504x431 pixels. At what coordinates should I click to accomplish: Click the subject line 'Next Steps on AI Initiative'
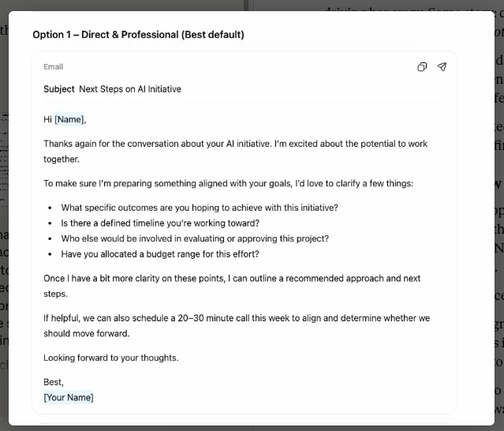pyautogui.click(x=130, y=89)
